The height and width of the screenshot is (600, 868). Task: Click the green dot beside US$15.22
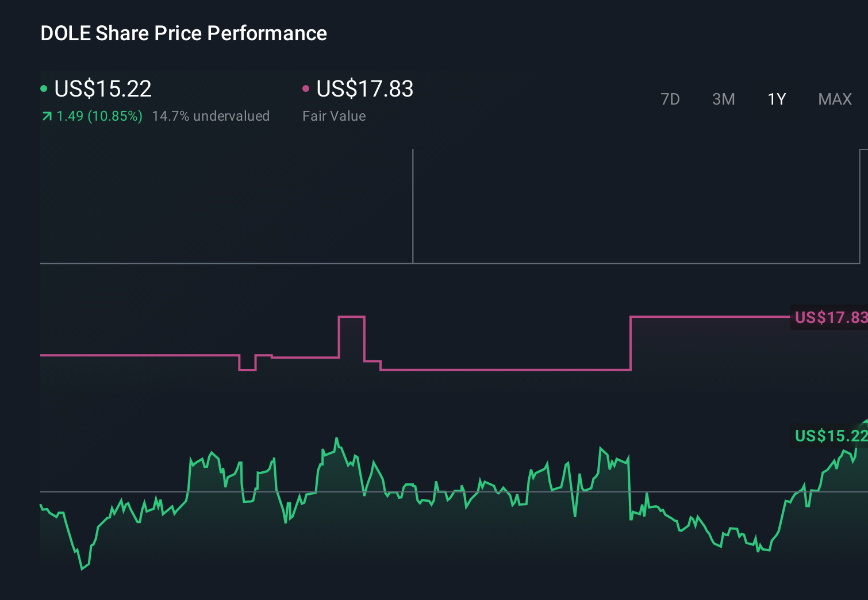(44, 88)
